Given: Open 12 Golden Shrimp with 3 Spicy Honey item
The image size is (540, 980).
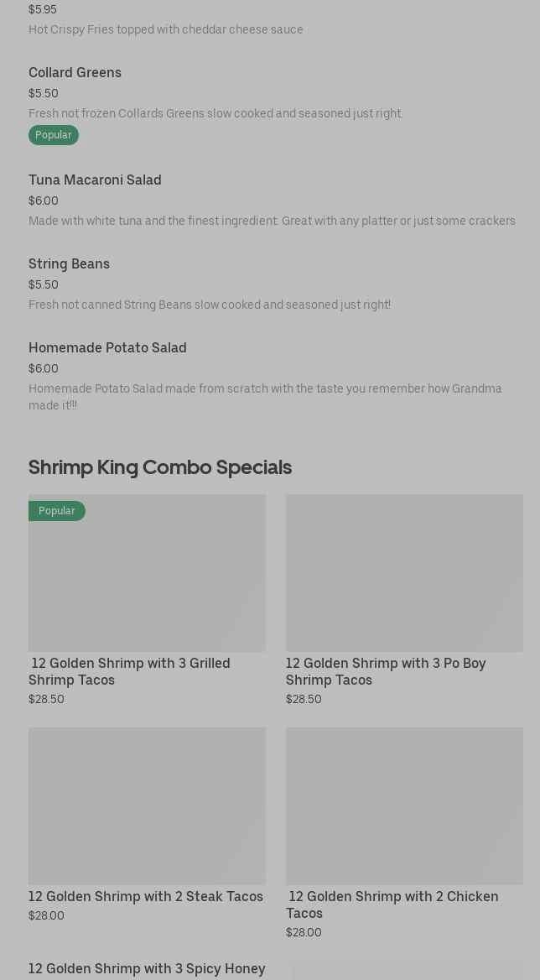Looking at the screenshot, I should point(147,969).
